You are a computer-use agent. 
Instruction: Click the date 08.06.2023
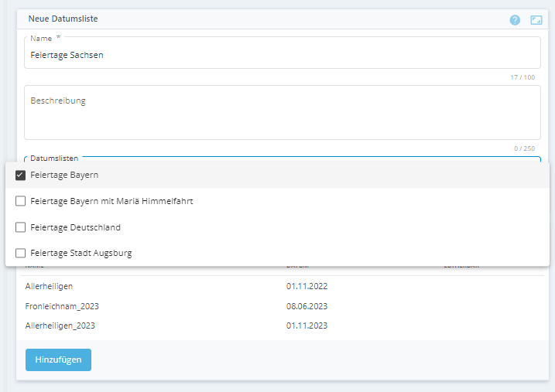307,306
